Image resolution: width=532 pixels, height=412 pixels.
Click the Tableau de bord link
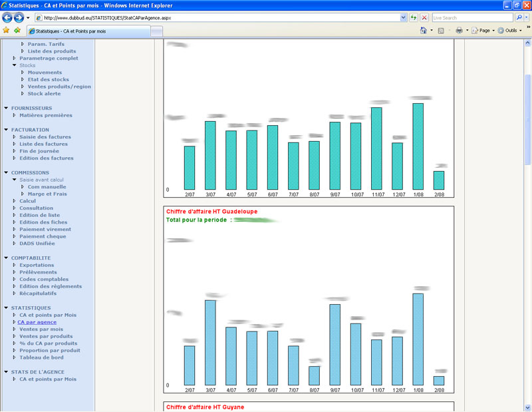pos(42,357)
